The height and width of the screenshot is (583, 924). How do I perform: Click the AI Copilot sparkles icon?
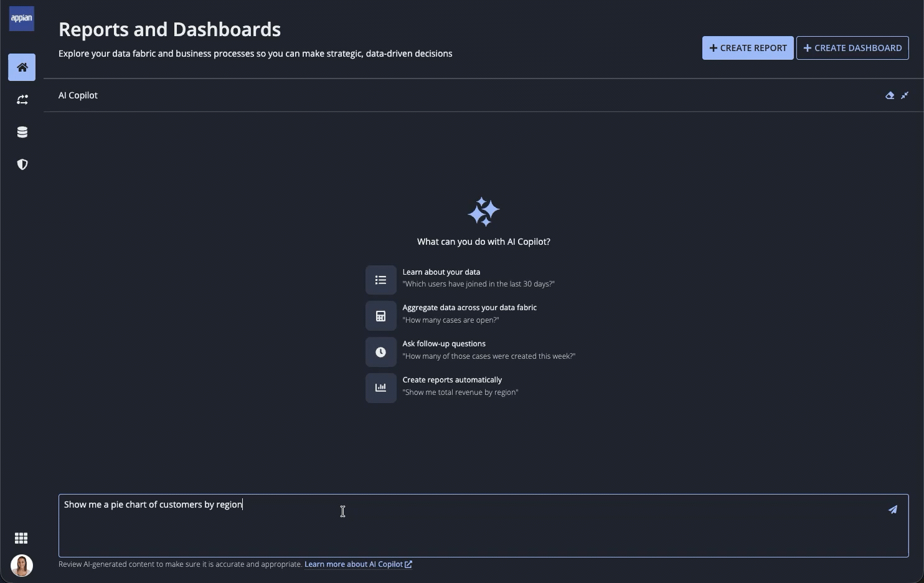(x=484, y=212)
